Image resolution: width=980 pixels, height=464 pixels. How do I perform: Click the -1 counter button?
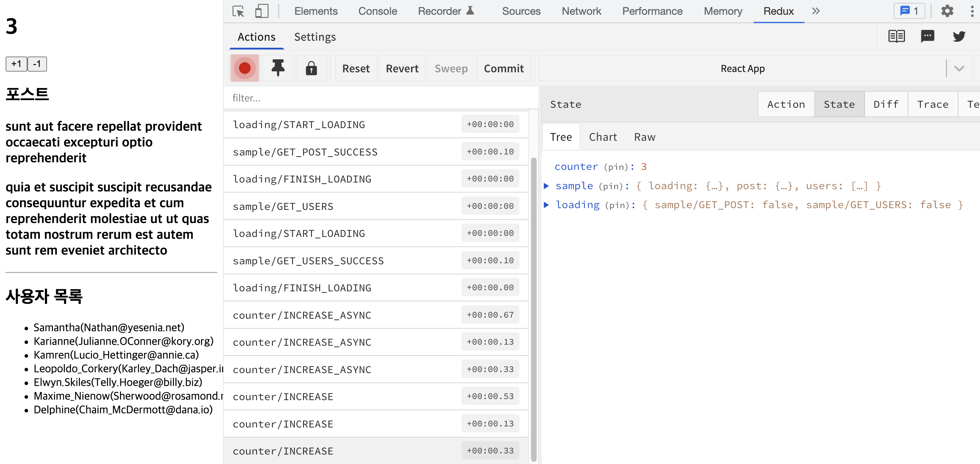click(x=37, y=64)
